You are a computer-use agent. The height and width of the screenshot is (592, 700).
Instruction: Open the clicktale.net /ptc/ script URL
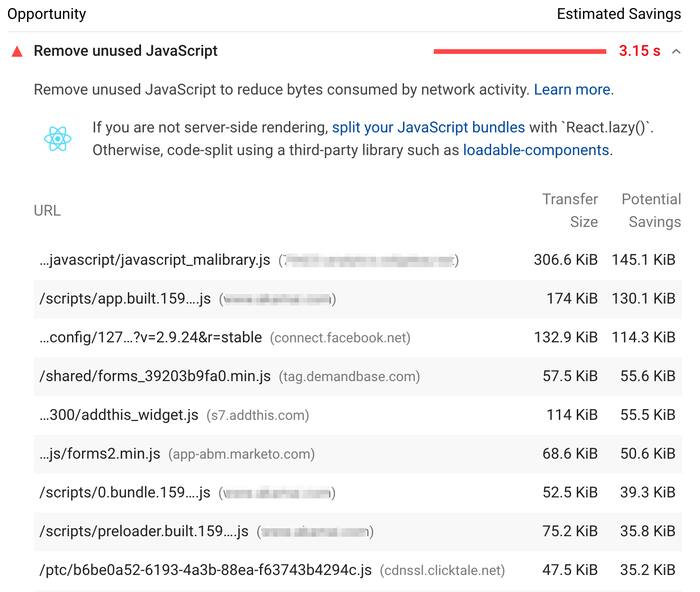(x=205, y=570)
